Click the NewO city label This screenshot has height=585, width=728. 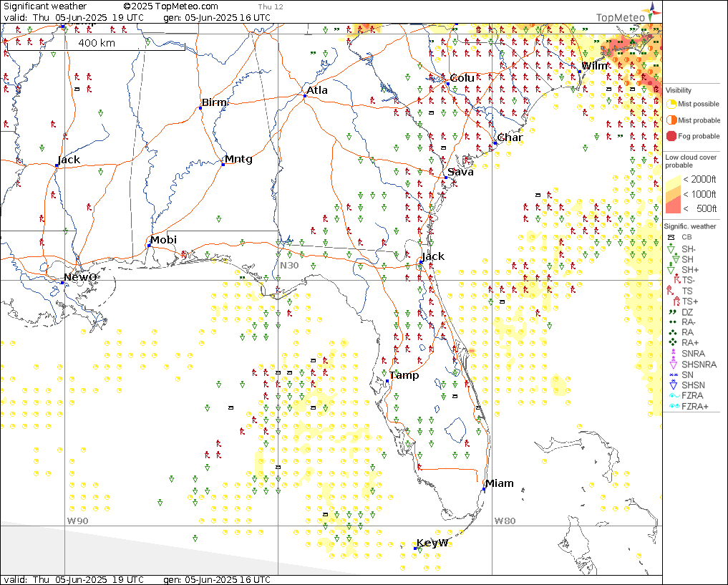pyautogui.click(x=80, y=277)
